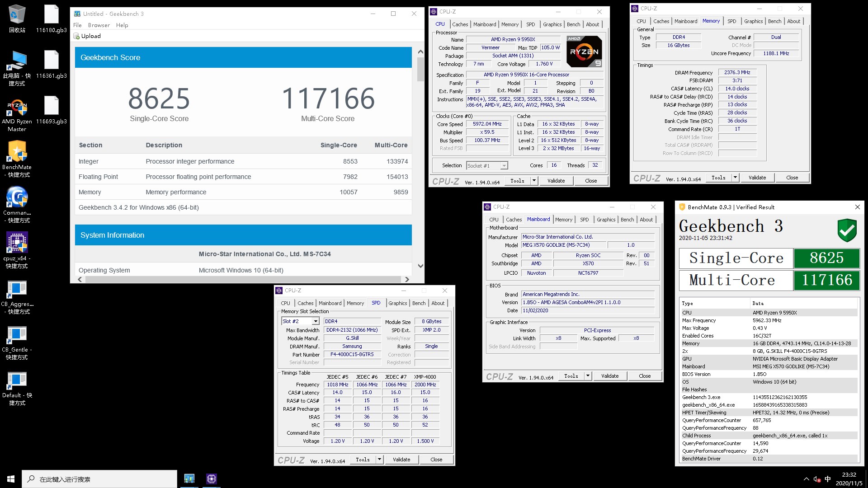Expand Tools dropdown arrow in SPD tab window
Viewport: 868px width, 488px height.
click(379, 460)
